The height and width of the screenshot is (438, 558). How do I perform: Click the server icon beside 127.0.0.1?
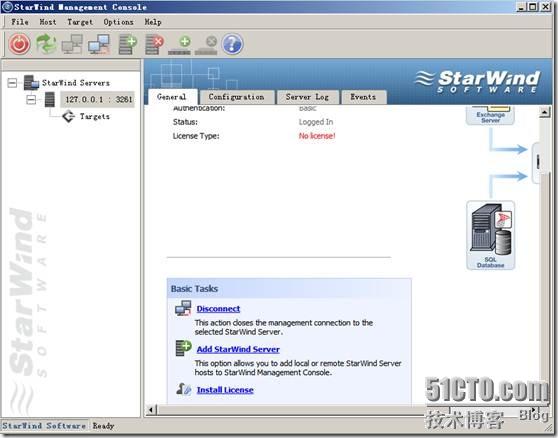pyautogui.click(x=50, y=99)
